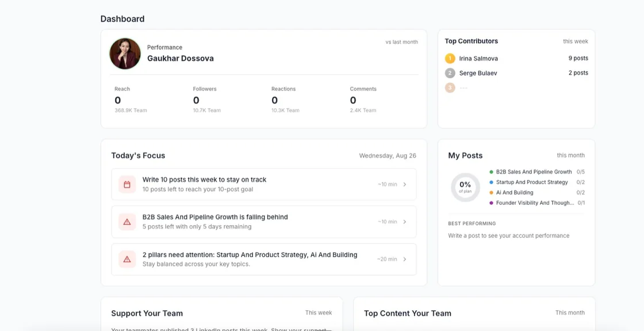
Task: Click the 10.7K Team followers figure
Action: click(x=206, y=110)
